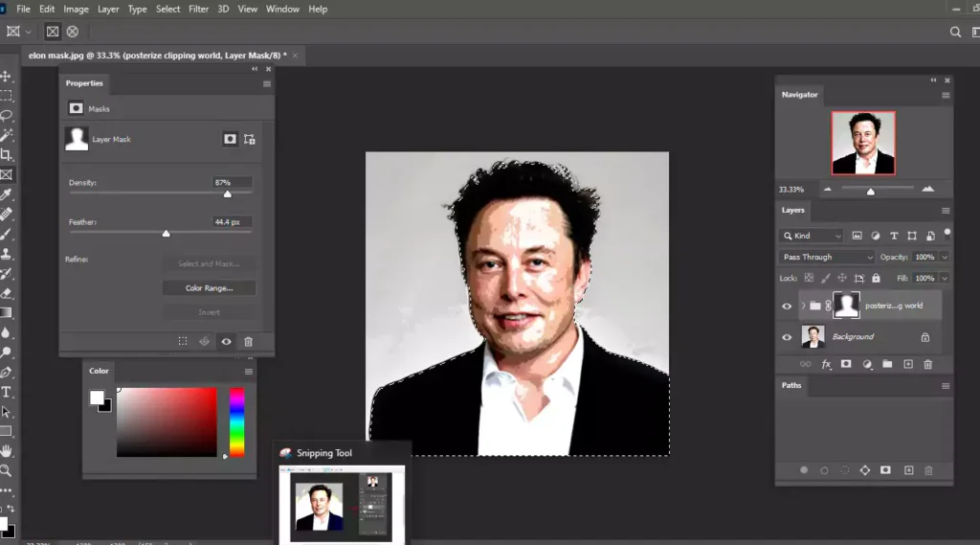Toggle filter for pixel layers
The height and width of the screenshot is (545, 980).
(x=857, y=236)
